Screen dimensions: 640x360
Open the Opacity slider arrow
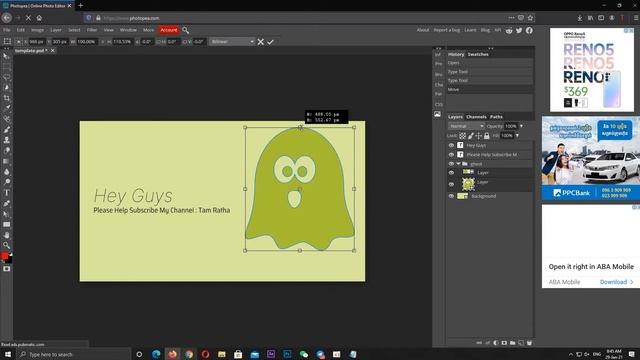coord(522,126)
